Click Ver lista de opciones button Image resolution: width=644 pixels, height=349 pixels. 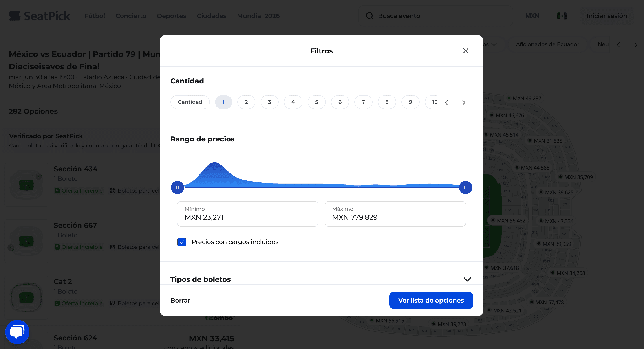pos(431,300)
